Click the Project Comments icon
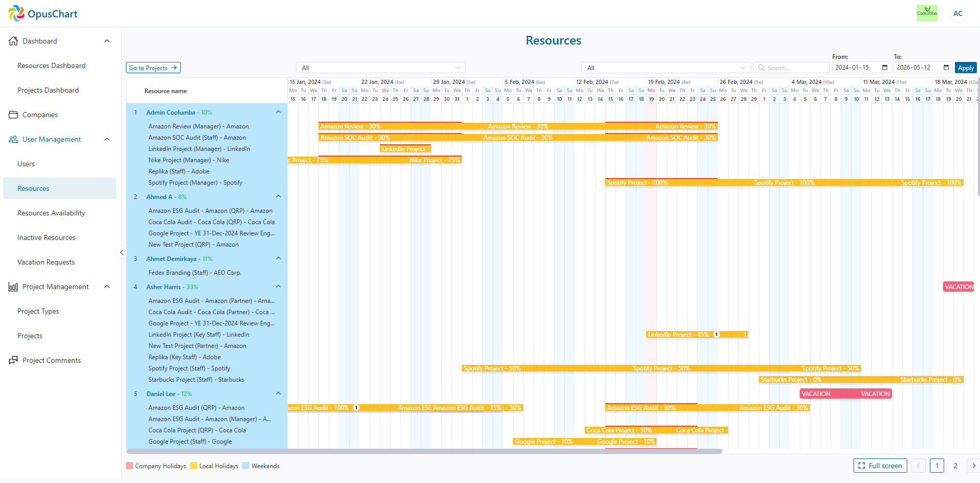 tap(13, 360)
